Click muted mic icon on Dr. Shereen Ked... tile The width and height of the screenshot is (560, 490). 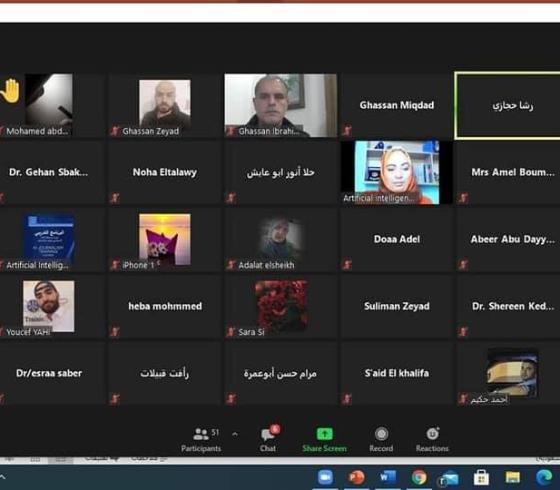click(463, 331)
